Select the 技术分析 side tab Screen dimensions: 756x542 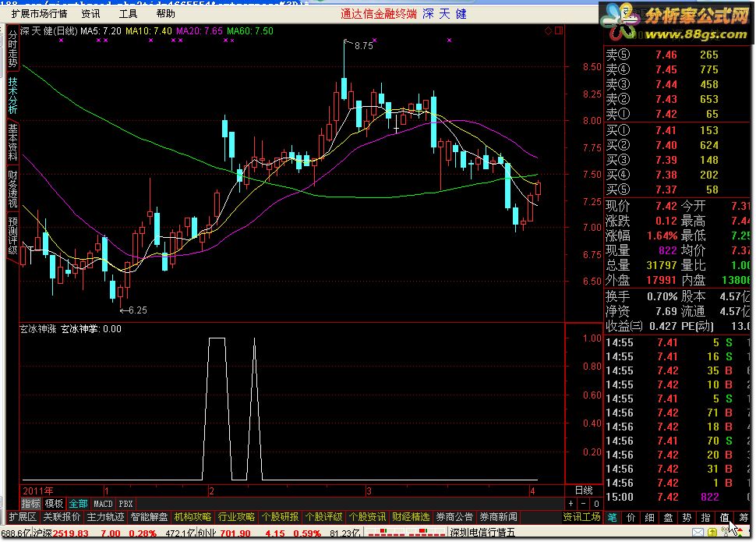point(12,95)
